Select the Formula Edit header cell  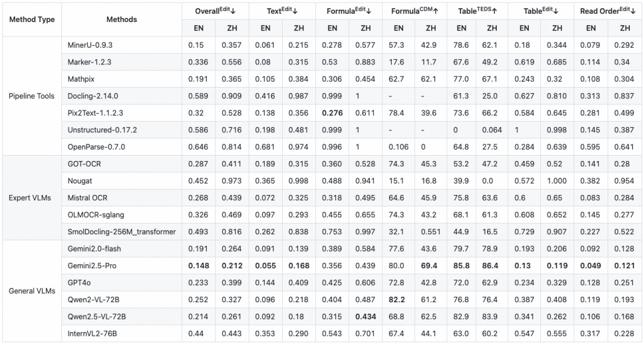pyautogui.click(x=349, y=11)
